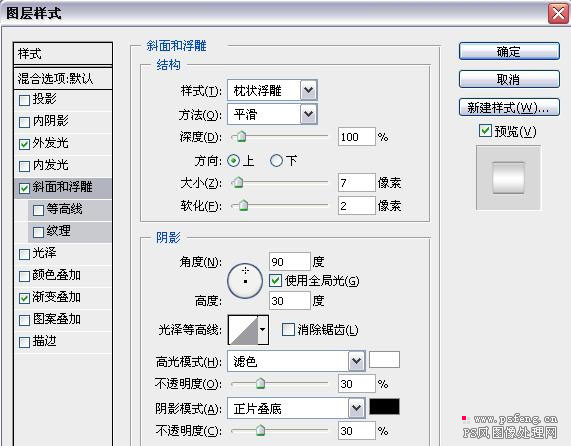Enable the 描边 stroke checkbox
Image resolution: width=571 pixels, height=446 pixels.
tap(24, 342)
